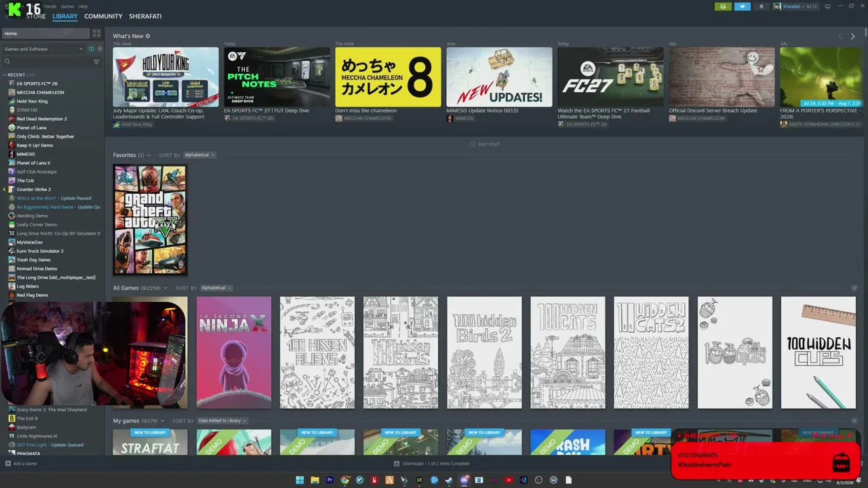The image size is (868, 488).
Task: Open the Store tab
Action: [x=36, y=16]
